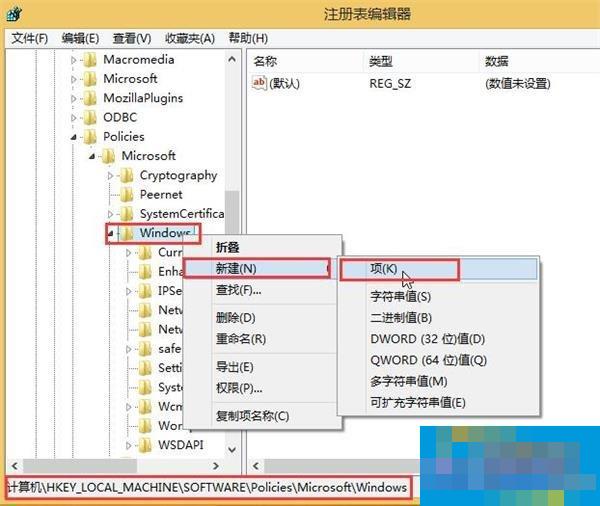Click the (数值未设置) data cell
This screenshot has height=506, width=600.
[518, 83]
